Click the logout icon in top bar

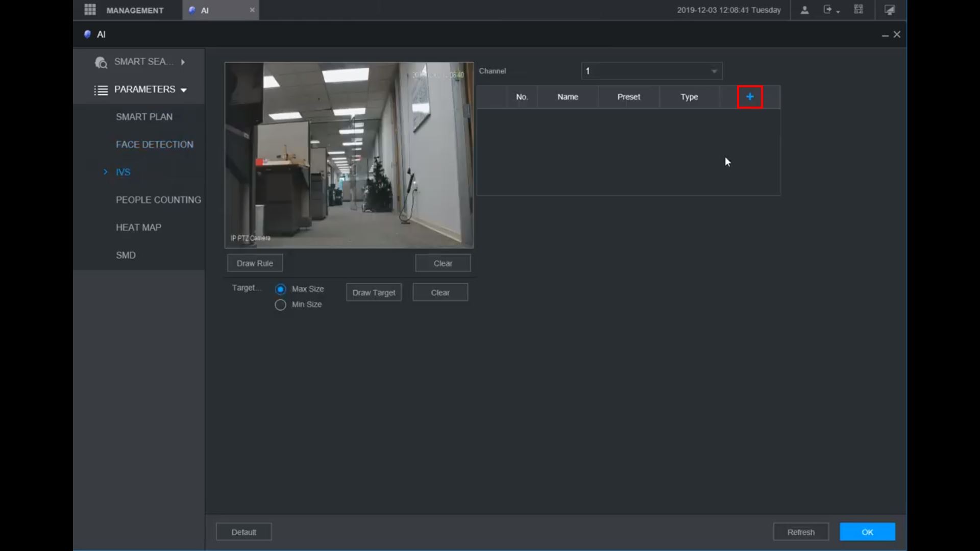(x=828, y=10)
